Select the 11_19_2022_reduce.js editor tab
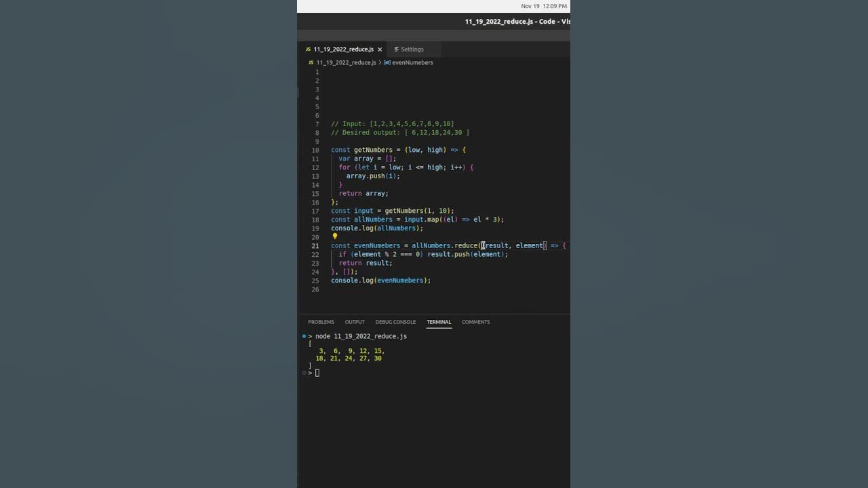Screen dimensions: 868x488 [344, 49]
